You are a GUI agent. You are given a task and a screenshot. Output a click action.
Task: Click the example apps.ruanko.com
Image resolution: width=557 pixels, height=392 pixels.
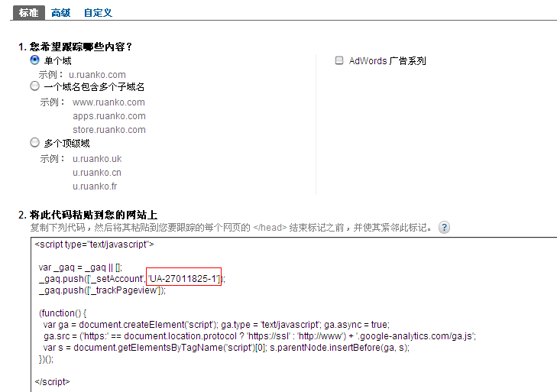pyautogui.click(x=109, y=116)
